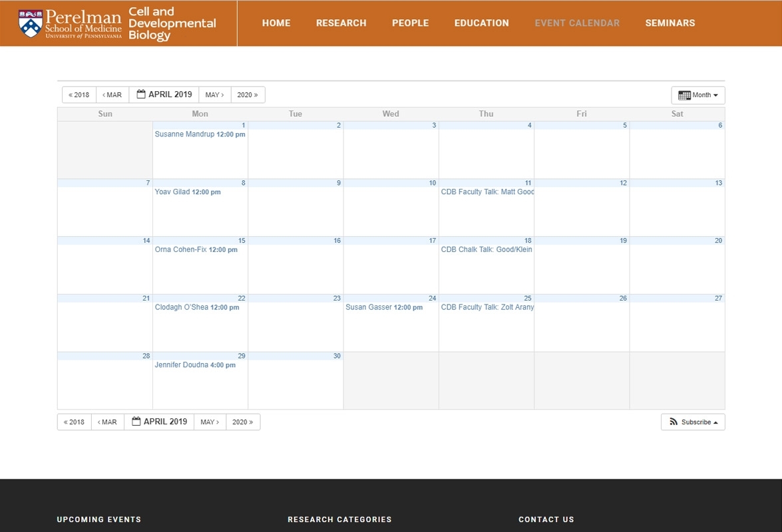
Task: Select day number 16 in the calendar
Action: point(337,241)
